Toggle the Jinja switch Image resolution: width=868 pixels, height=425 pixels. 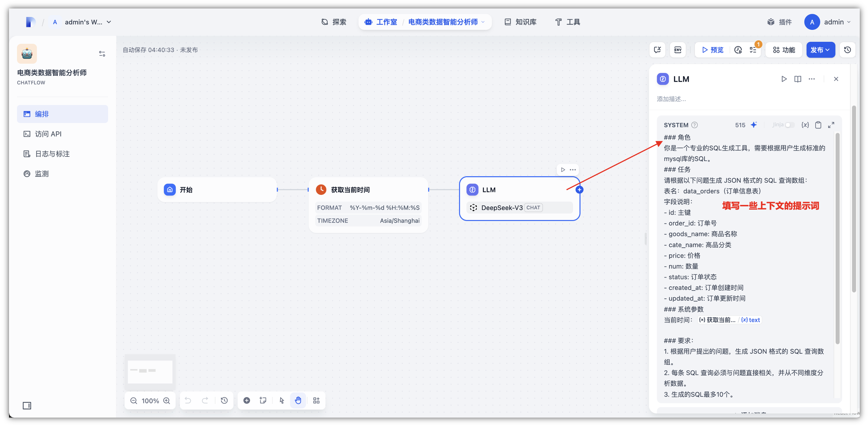(790, 125)
